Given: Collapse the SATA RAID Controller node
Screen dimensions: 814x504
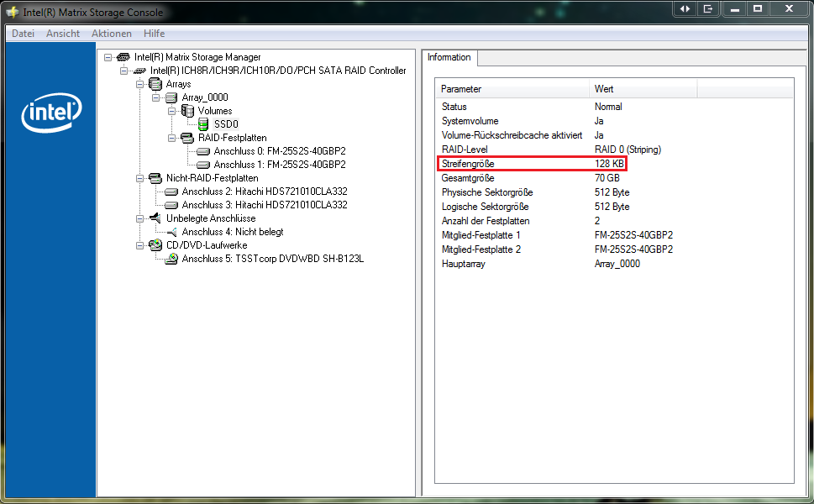Looking at the screenshot, I should pos(123,71).
